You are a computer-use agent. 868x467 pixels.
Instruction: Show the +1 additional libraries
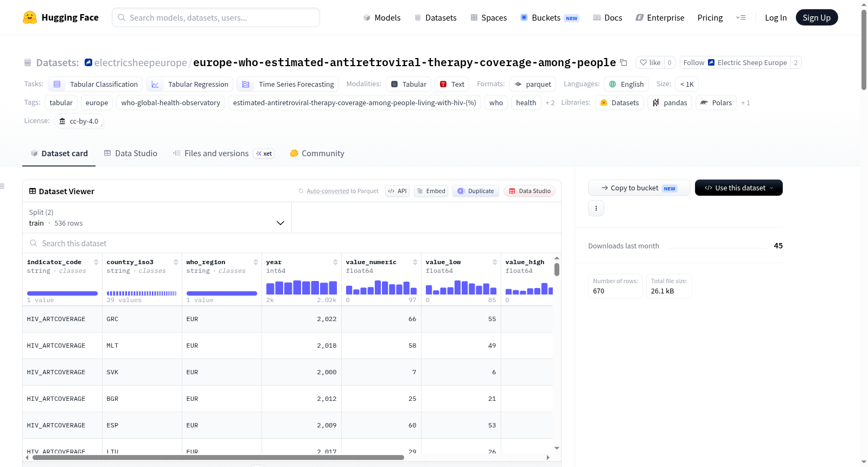pos(745,103)
